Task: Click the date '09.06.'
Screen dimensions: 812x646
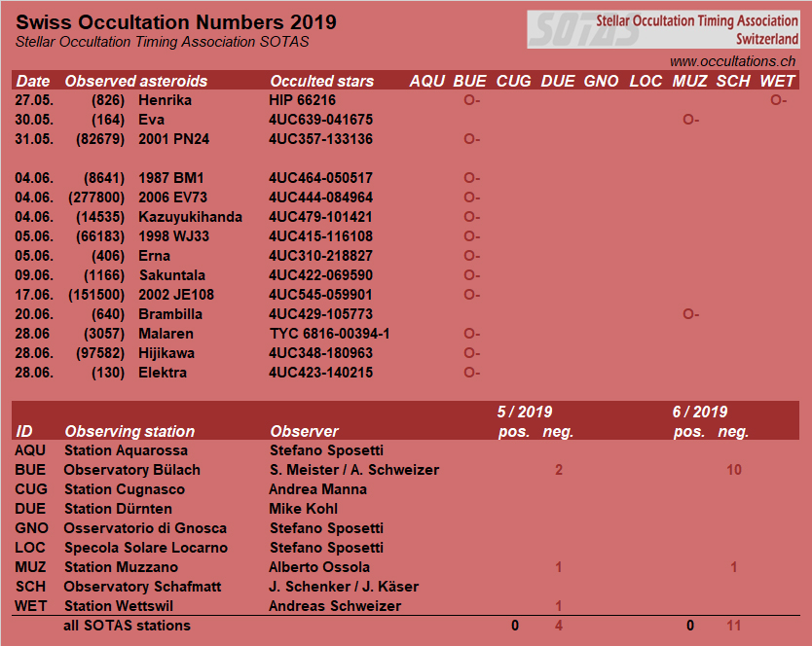Action: (34, 275)
